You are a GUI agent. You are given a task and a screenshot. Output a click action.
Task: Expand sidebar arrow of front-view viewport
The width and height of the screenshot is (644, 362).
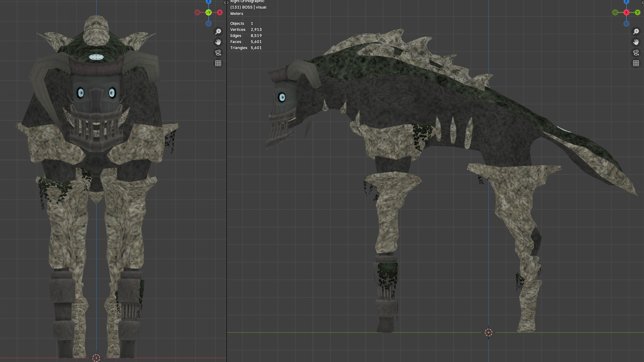[225, 3]
